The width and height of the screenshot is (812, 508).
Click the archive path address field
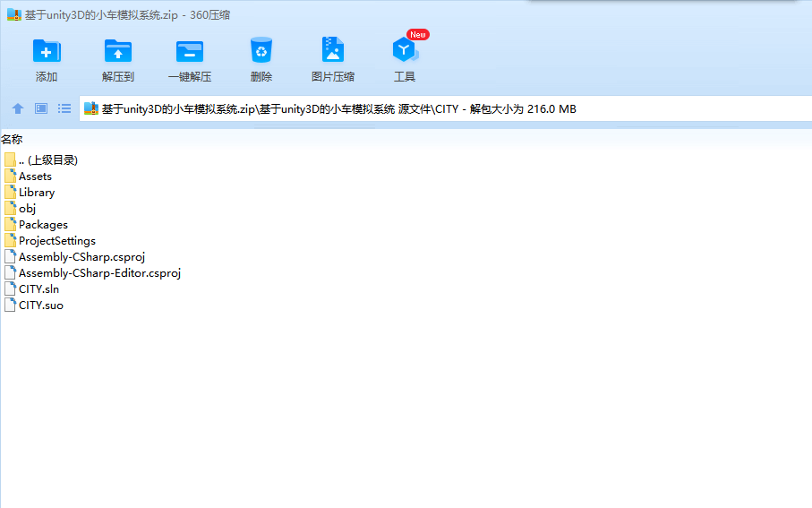[x=445, y=108]
